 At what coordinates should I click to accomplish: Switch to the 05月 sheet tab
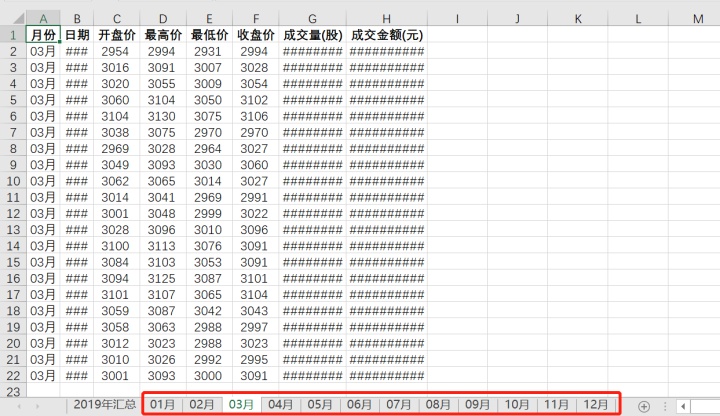coord(320,405)
